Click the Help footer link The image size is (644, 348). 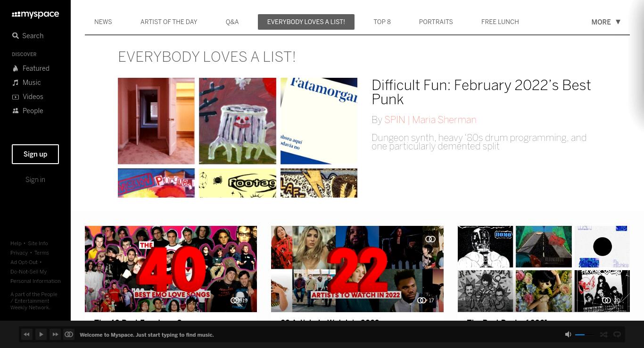[16, 243]
